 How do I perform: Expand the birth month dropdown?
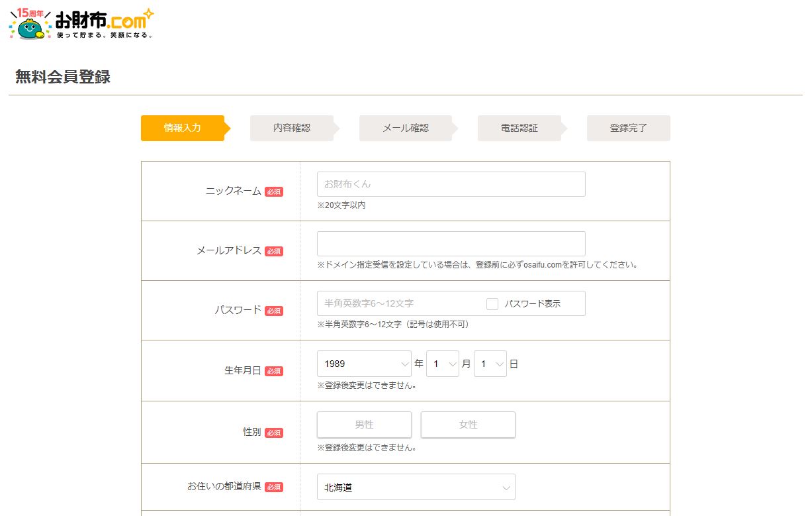442,364
